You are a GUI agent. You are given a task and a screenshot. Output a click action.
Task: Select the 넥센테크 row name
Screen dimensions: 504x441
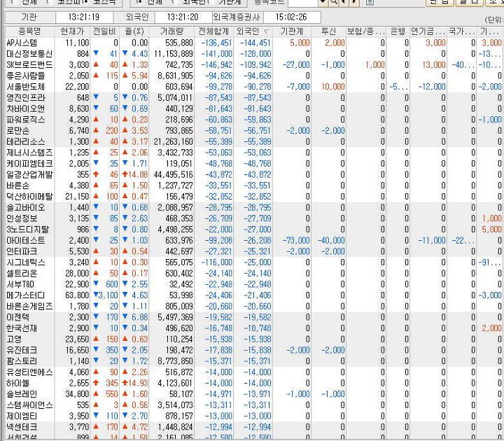(22, 427)
